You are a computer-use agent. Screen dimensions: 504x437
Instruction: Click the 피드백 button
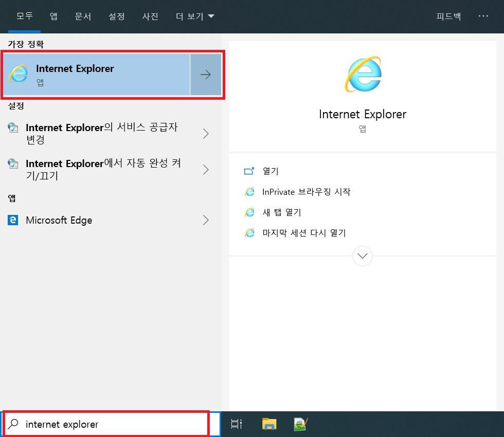point(448,16)
